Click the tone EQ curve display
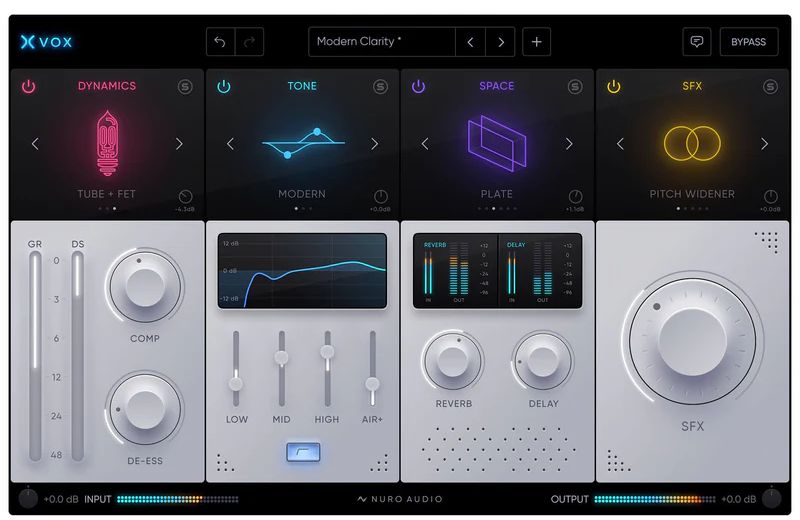Image resolution: width=800 pixels, height=520 pixels. coord(303,271)
